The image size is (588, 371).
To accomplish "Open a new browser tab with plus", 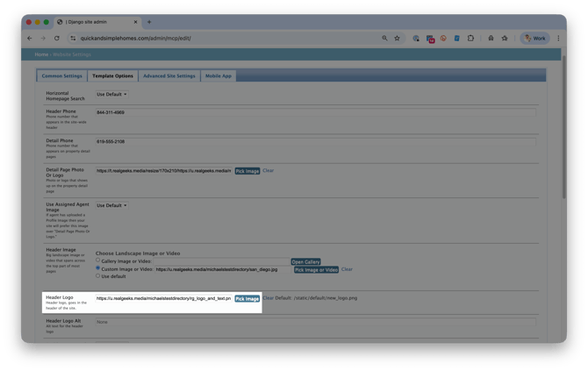I will pyautogui.click(x=149, y=22).
